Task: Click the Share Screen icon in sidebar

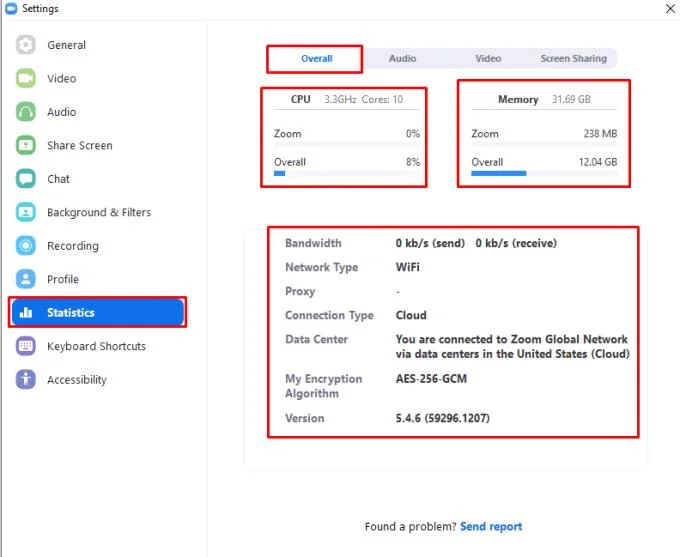Action: [26, 145]
